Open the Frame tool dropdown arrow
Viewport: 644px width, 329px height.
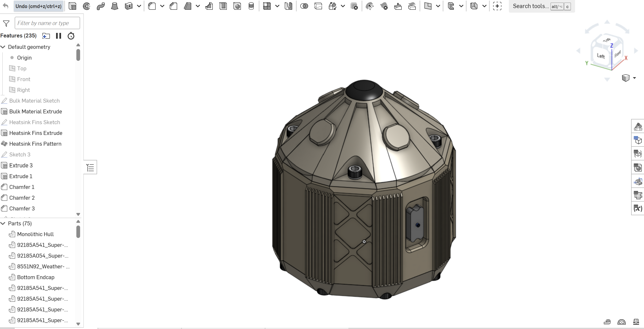461,6
